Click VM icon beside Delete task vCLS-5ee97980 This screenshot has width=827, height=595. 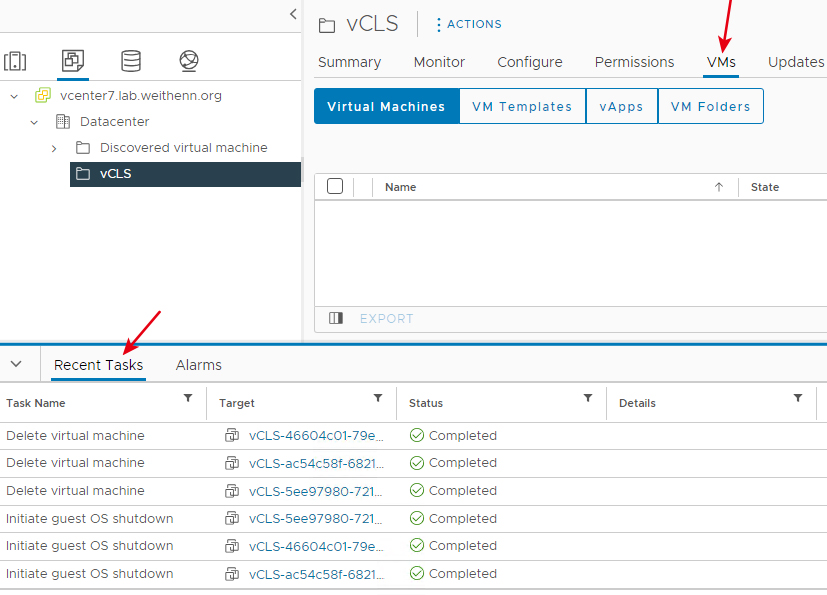point(232,491)
